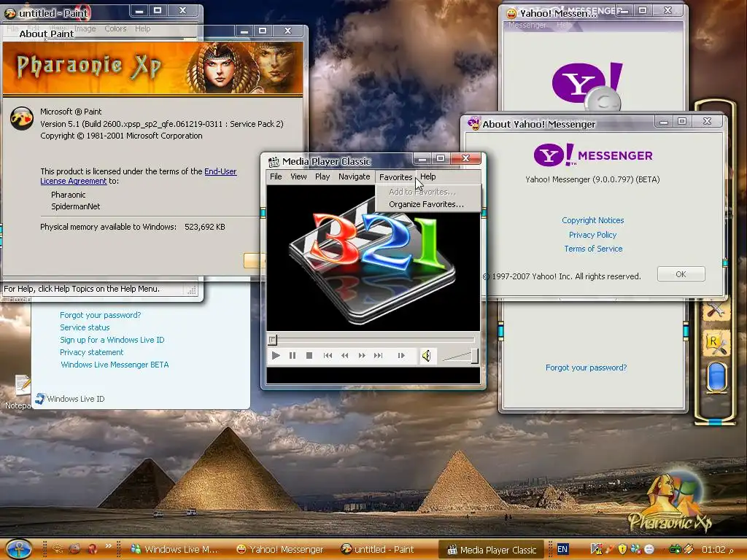
Task: Skip to next track in Media Player Classic
Action: click(379, 355)
